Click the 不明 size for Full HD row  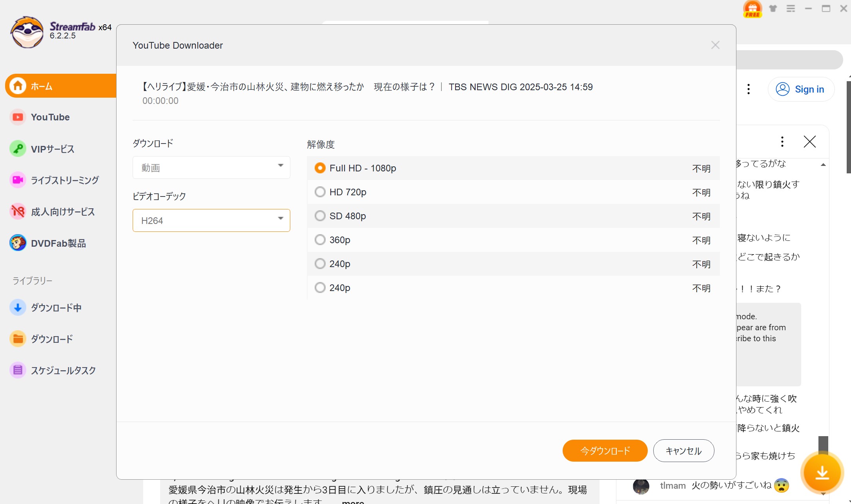[702, 169]
